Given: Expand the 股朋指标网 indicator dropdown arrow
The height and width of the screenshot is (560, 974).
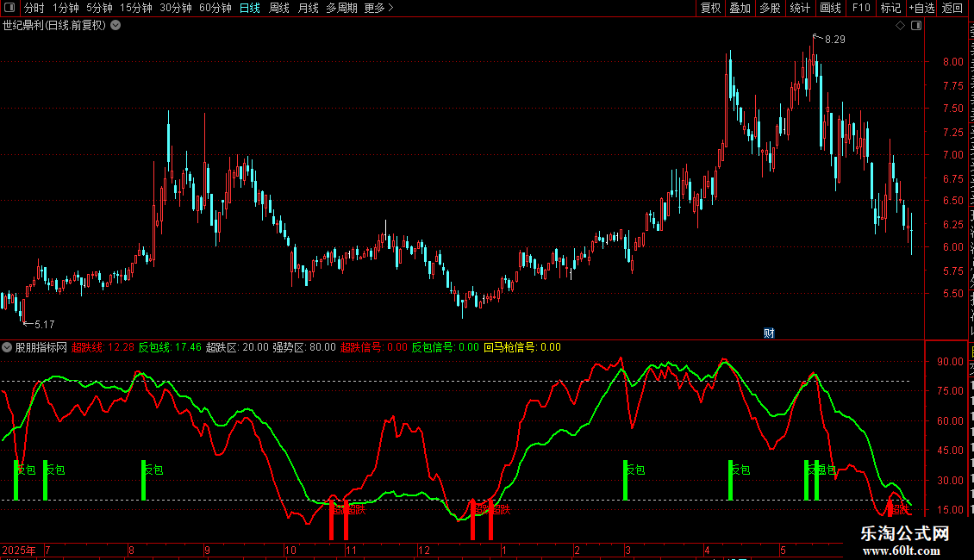Looking at the screenshot, I should pos(7,348).
